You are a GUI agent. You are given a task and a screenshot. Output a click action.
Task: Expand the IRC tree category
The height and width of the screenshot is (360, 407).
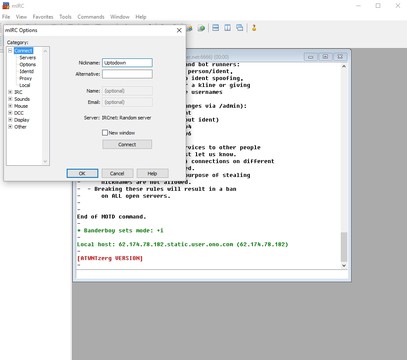click(x=10, y=92)
